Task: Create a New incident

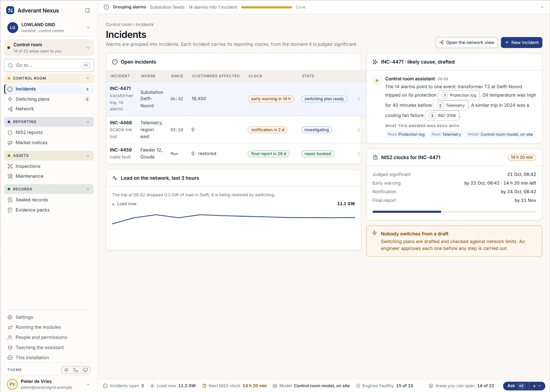Action: (x=521, y=43)
